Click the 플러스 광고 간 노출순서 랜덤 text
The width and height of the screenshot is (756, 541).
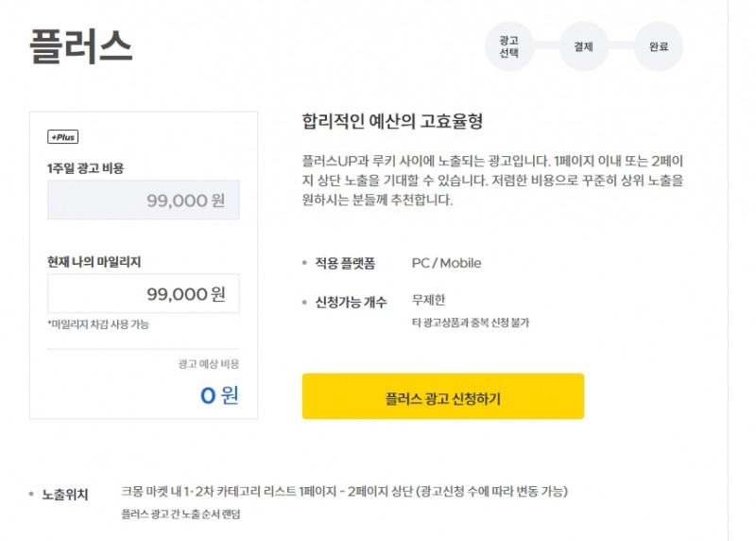(180, 515)
